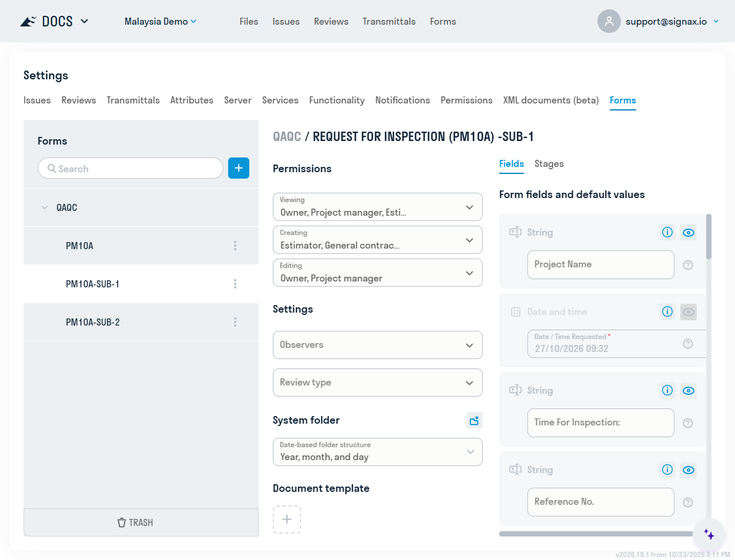Toggle visibility of Time For Inspection field

(x=689, y=390)
